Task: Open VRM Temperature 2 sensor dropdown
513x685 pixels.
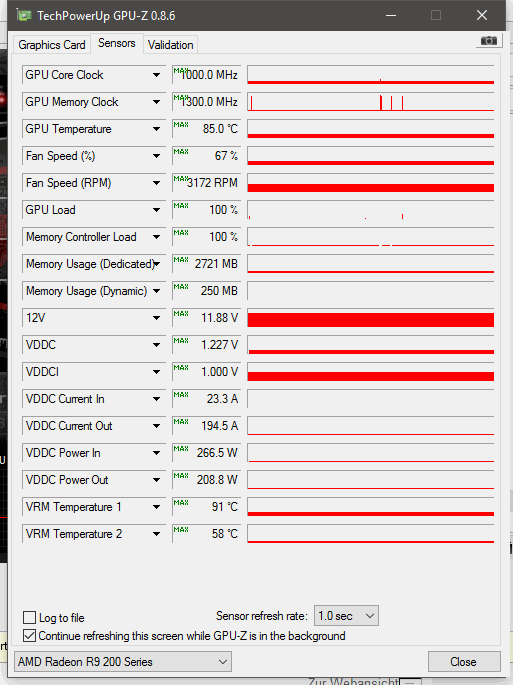Action: tap(156, 534)
